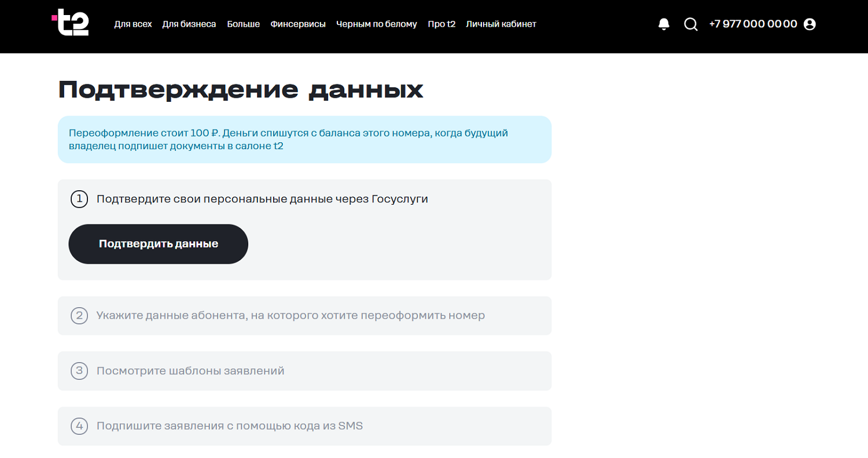Screen dimensions: 868x458
Task: Click the heading Подтверждение данных
Action: (241, 91)
